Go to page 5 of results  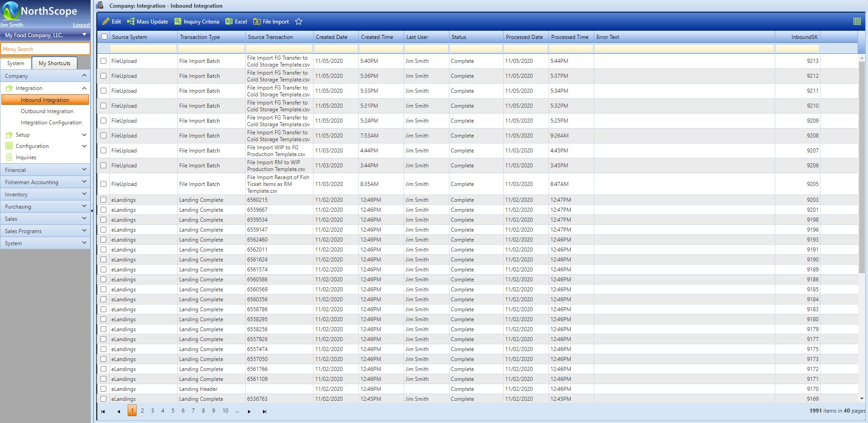(x=173, y=411)
